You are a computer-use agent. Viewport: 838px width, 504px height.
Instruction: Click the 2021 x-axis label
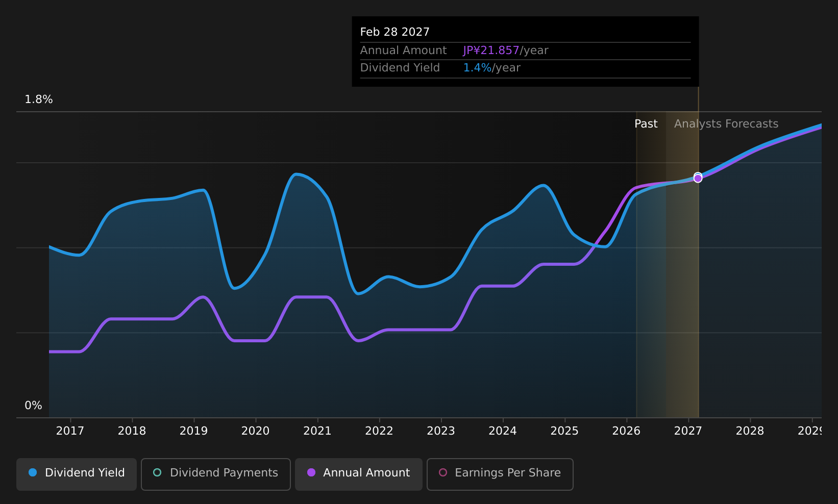tap(317, 431)
